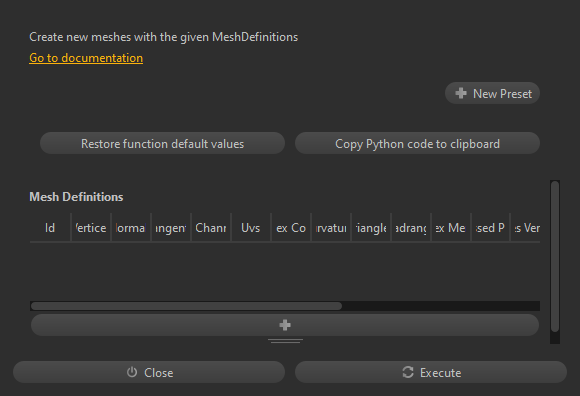
Task: Click the vertical scrollbar on the right of the panel
Action: click(554, 256)
